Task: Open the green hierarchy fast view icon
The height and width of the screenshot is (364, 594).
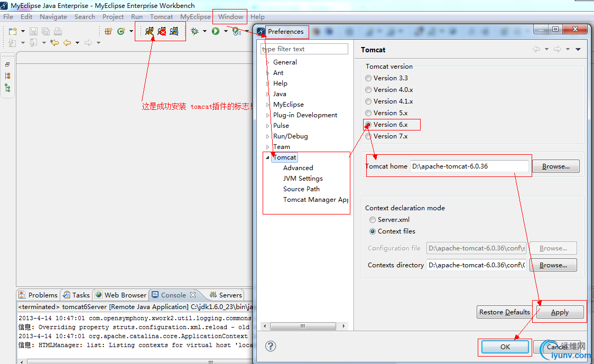Action: coord(7,88)
